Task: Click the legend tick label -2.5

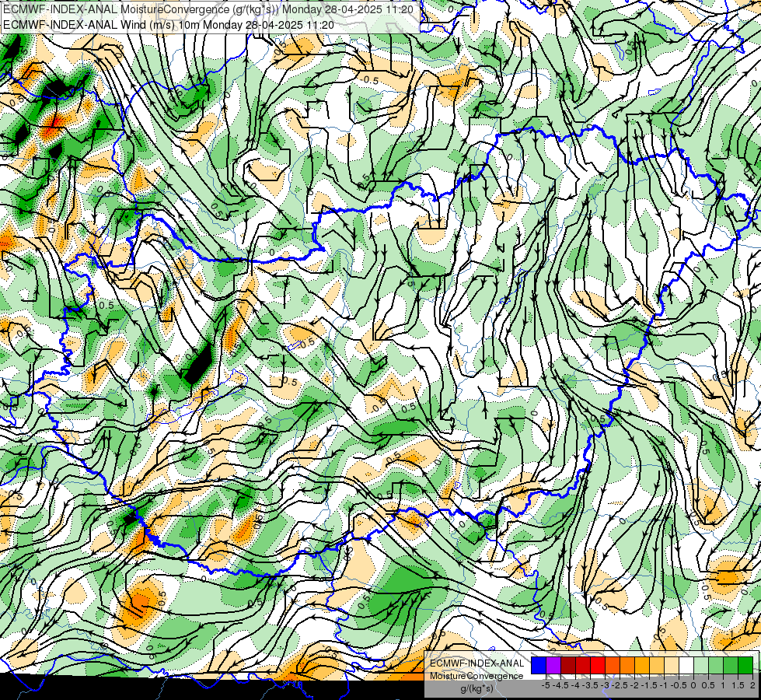Action: 620,685
